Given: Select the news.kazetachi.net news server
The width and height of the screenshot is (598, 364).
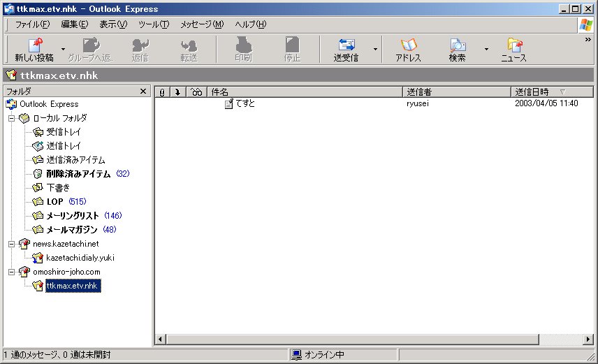Looking at the screenshot, I should coord(66,244).
